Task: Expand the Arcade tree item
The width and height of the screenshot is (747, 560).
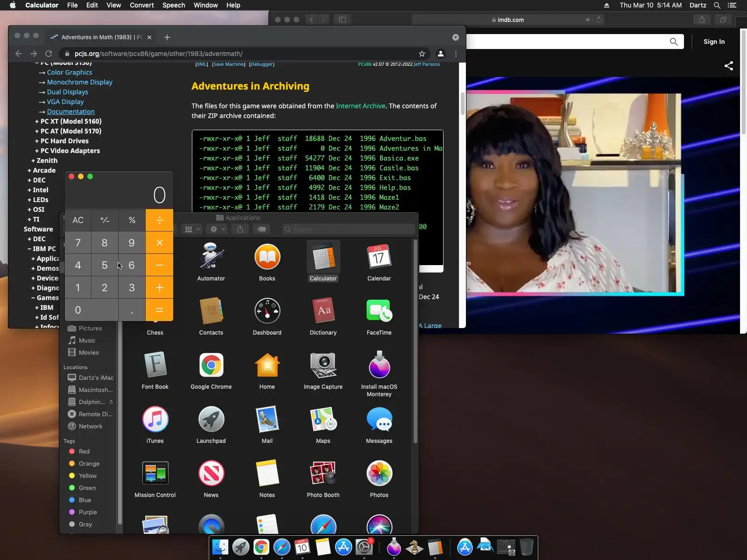Action: 42,170
